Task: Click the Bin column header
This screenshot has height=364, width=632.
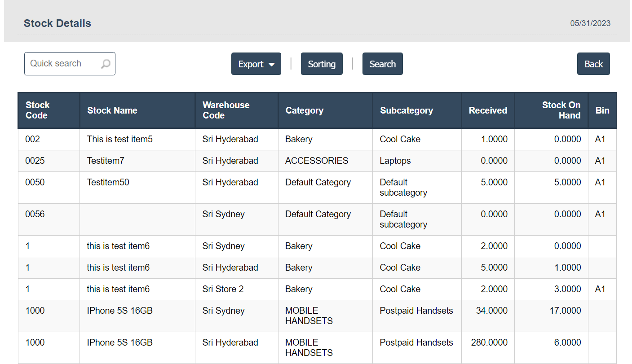Action: coord(602,110)
